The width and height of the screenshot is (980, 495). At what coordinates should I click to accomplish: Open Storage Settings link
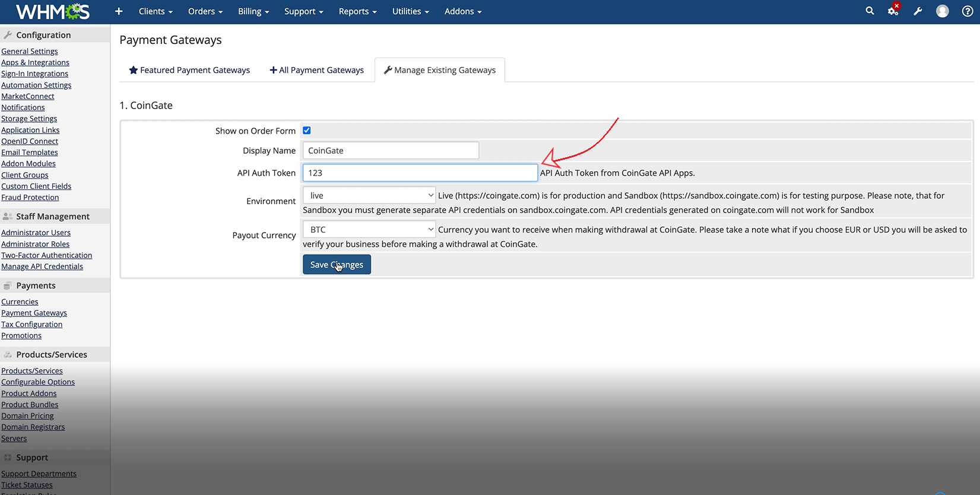29,119
